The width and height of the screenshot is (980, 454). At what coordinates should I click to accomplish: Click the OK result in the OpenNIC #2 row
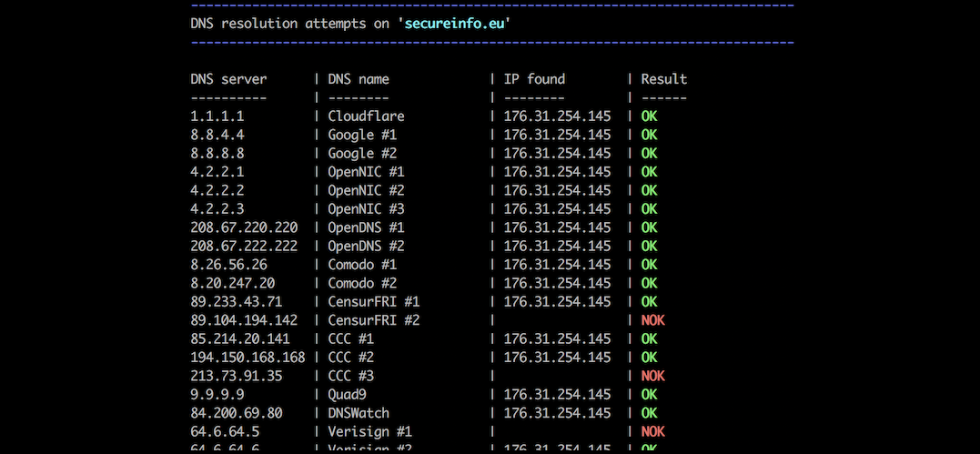coord(649,190)
